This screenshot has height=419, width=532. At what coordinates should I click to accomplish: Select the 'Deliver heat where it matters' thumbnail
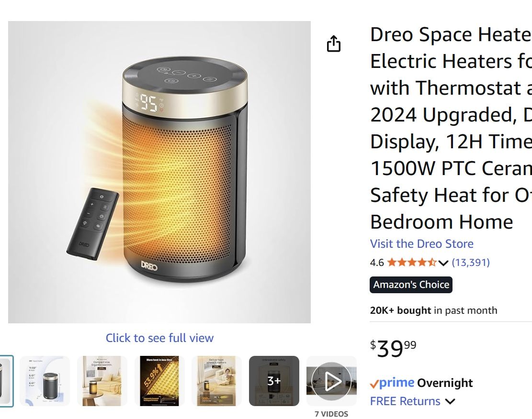click(216, 380)
